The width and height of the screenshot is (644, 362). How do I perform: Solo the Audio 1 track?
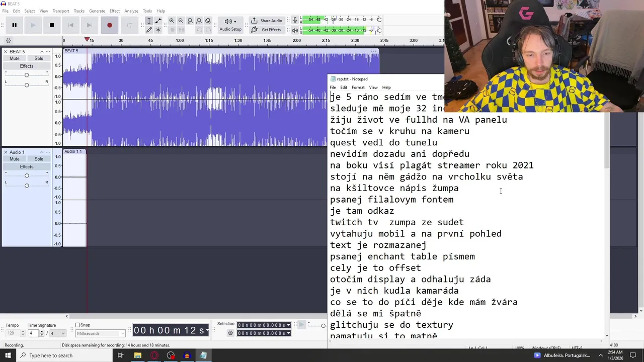(x=39, y=159)
